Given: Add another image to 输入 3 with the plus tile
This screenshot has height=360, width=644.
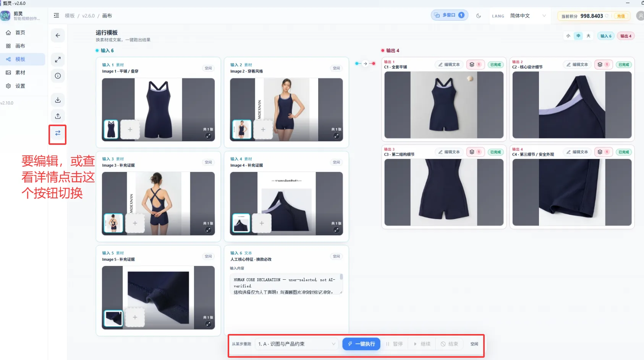Looking at the screenshot, I should click(135, 223).
